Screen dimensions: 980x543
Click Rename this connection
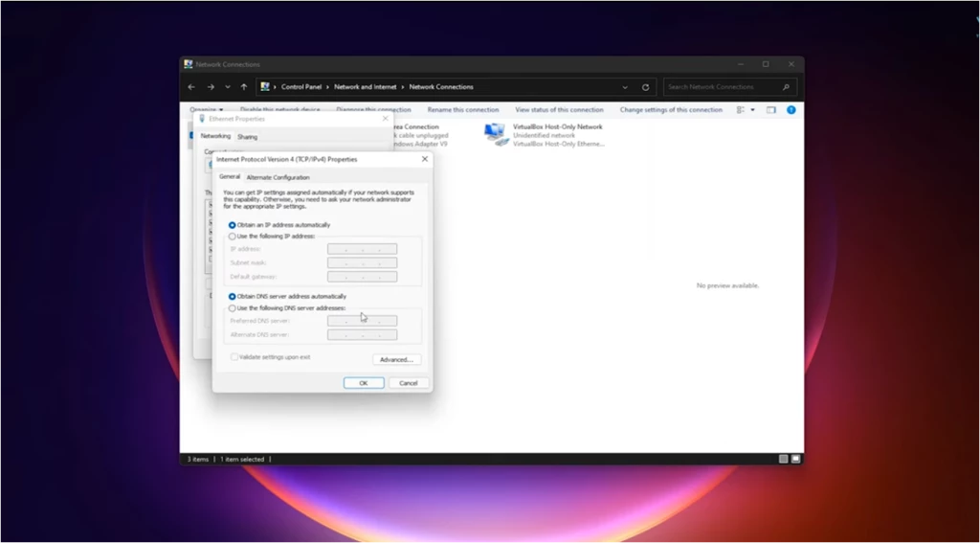(463, 110)
